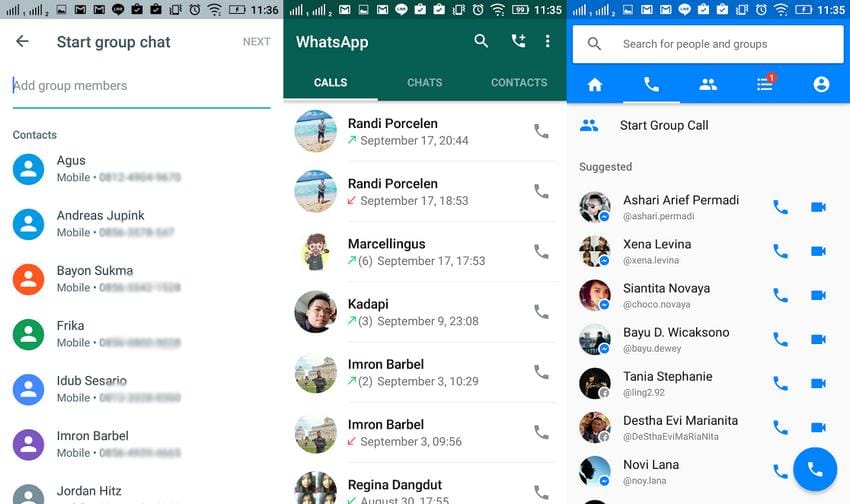
Task: Open Messenger people tab icon
Action: point(708,85)
